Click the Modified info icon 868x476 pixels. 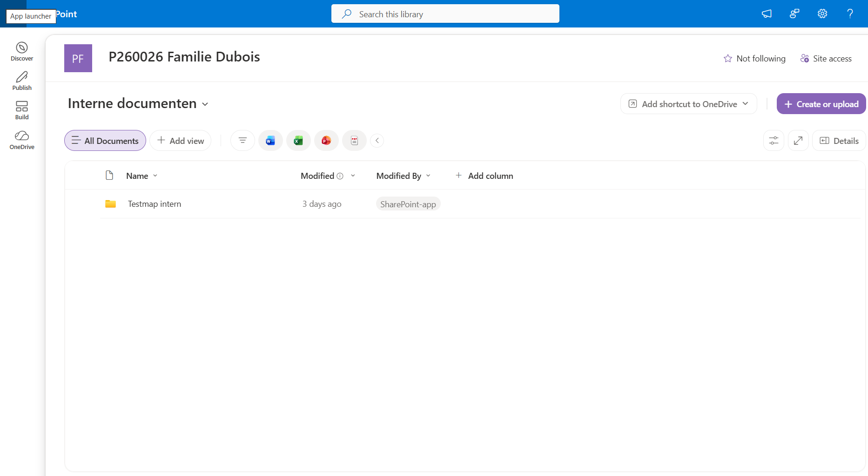(340, 176)
